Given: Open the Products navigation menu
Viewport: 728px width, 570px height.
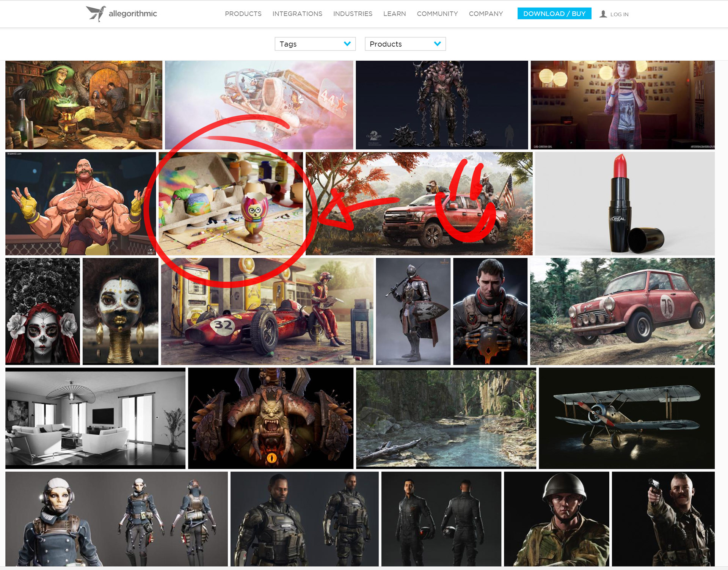Looking at the screenshot, I should tap(243, 14).
